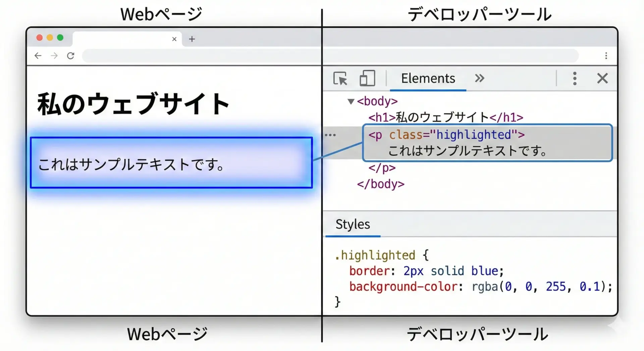Image resolution: width=644 pixels, height=351 pixels.
Task: Click the ellipsis beside the selected element
Action: 330,135
